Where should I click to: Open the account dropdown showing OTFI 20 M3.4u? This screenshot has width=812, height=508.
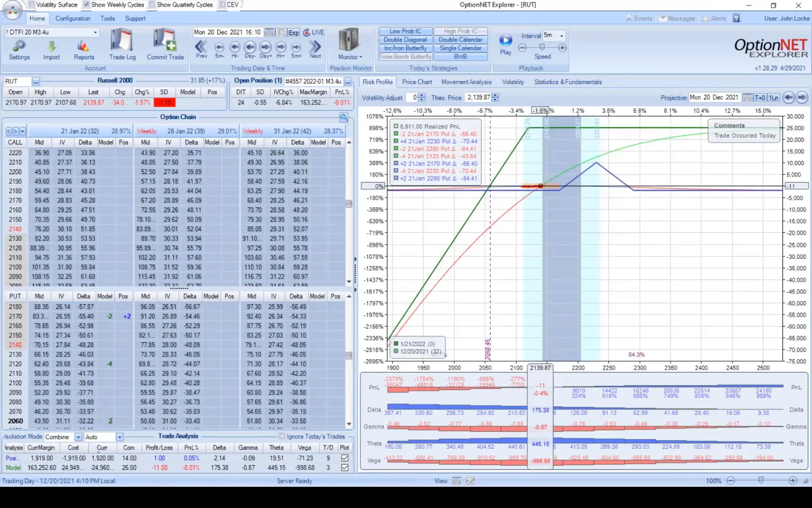(95, 32)
